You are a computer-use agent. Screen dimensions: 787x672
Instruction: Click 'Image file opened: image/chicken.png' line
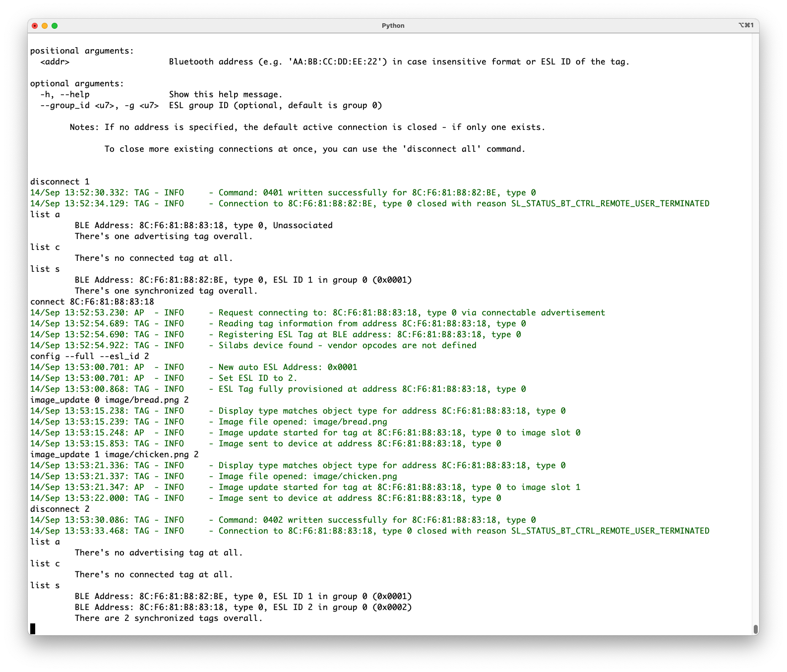click(x=214, y=476)
